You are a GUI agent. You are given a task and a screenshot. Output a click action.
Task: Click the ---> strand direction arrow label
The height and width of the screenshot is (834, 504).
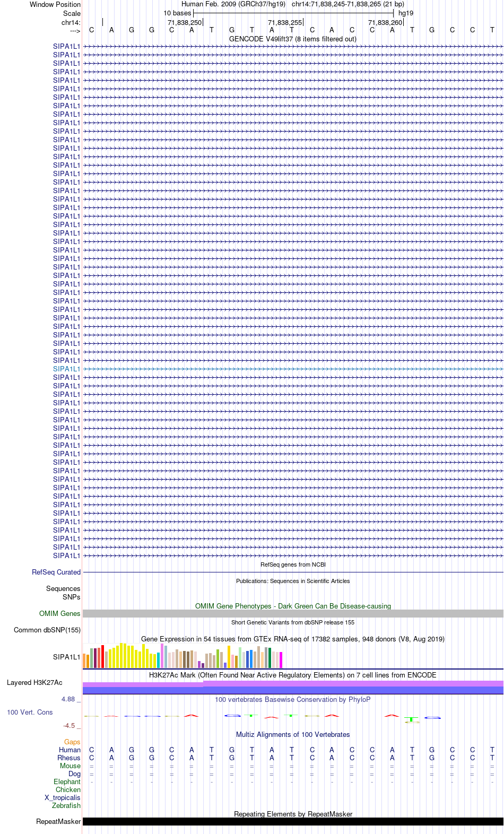coord(75,31)
